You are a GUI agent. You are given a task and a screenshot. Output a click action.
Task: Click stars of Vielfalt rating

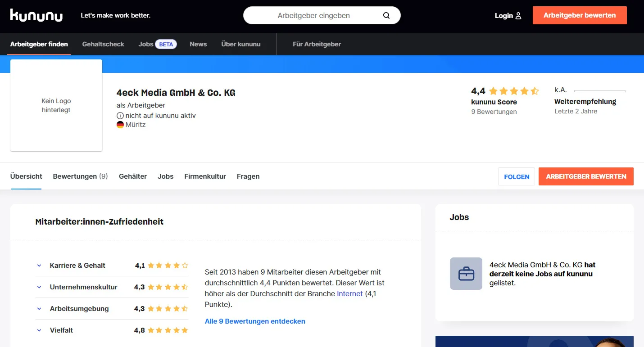tap(168, 330)
